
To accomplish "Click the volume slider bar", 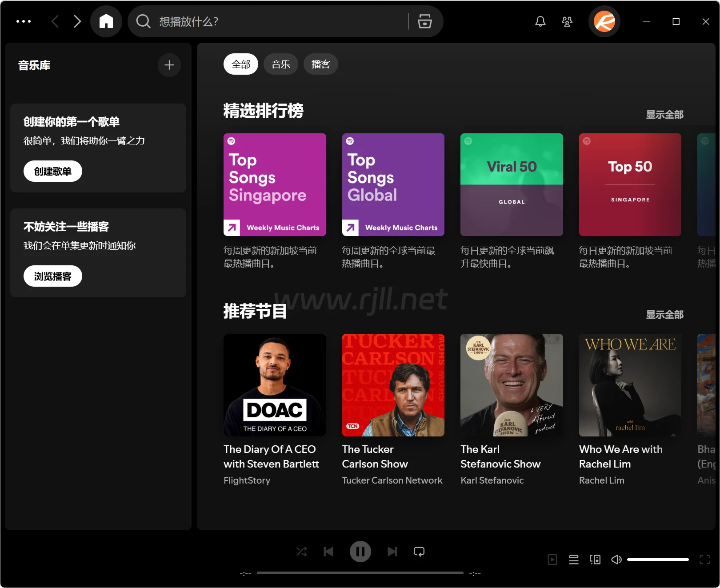I will click(x=658, y=560).
